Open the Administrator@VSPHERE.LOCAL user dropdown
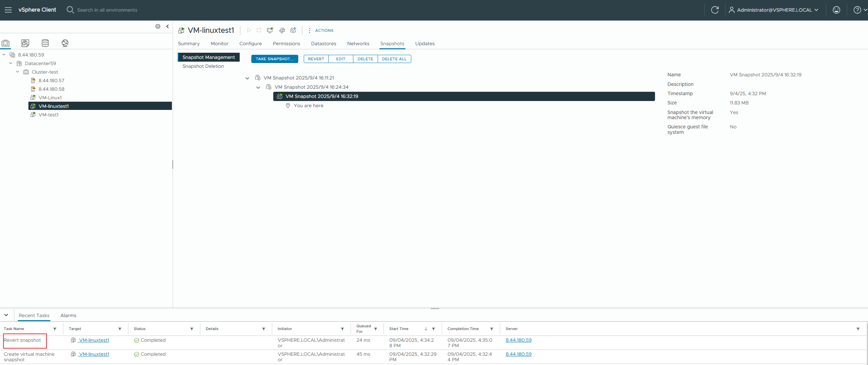 point(773,10)
